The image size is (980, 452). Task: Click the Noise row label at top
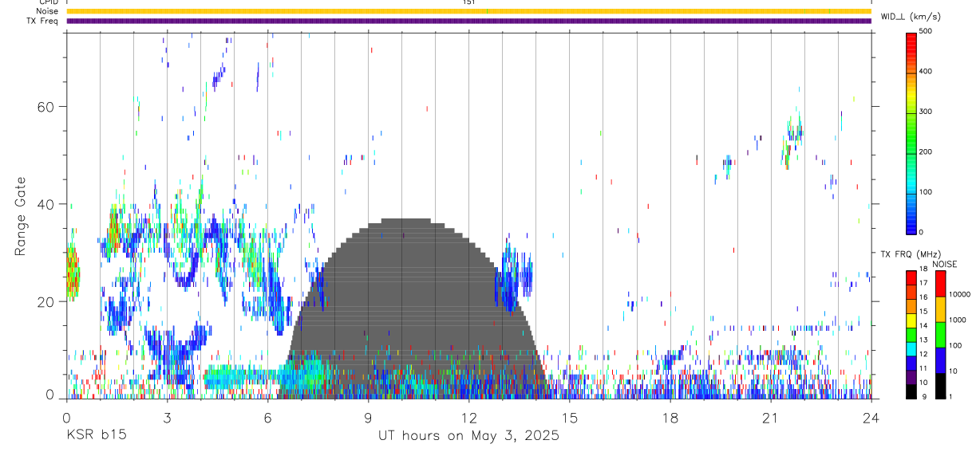tap(47, 12)
